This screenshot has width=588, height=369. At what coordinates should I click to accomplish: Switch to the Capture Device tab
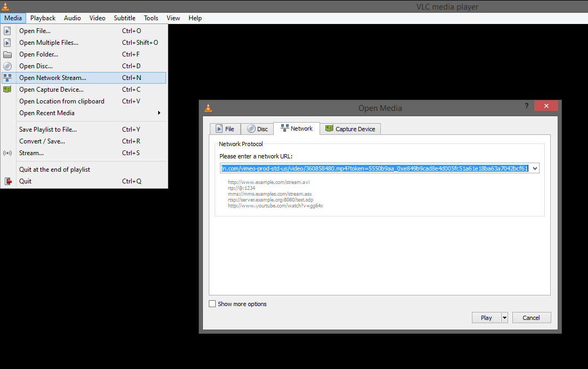coord(350,129)
